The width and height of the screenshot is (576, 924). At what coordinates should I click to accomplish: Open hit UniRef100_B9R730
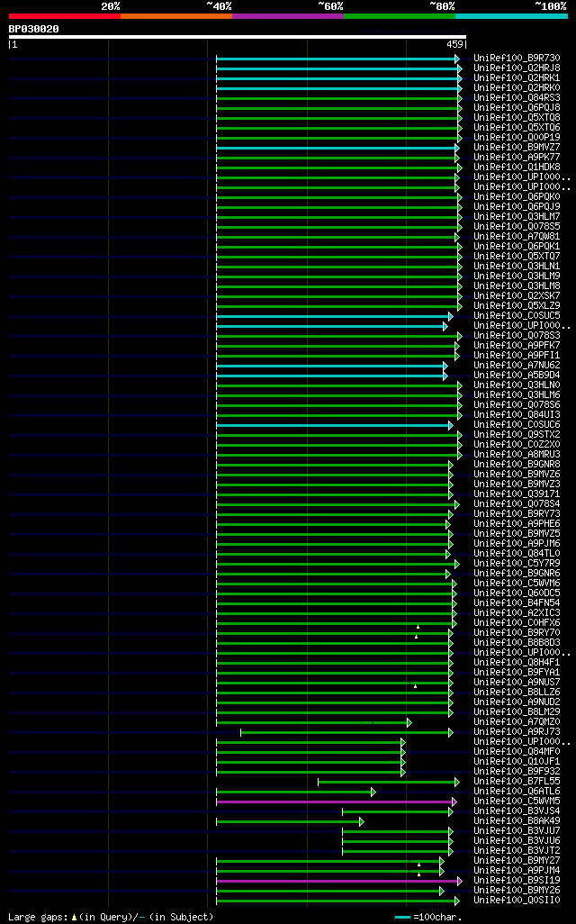tap(517, 58)
